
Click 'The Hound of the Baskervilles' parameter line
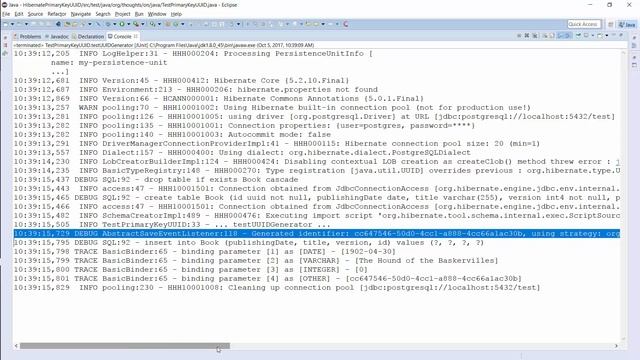click(256, 260)
